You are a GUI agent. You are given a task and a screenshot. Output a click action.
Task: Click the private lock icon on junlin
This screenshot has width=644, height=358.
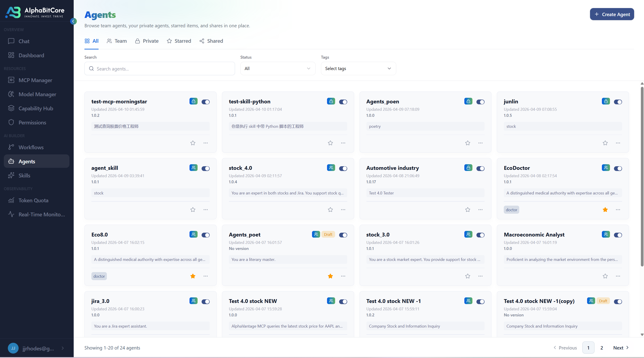[x=605, y=101]
